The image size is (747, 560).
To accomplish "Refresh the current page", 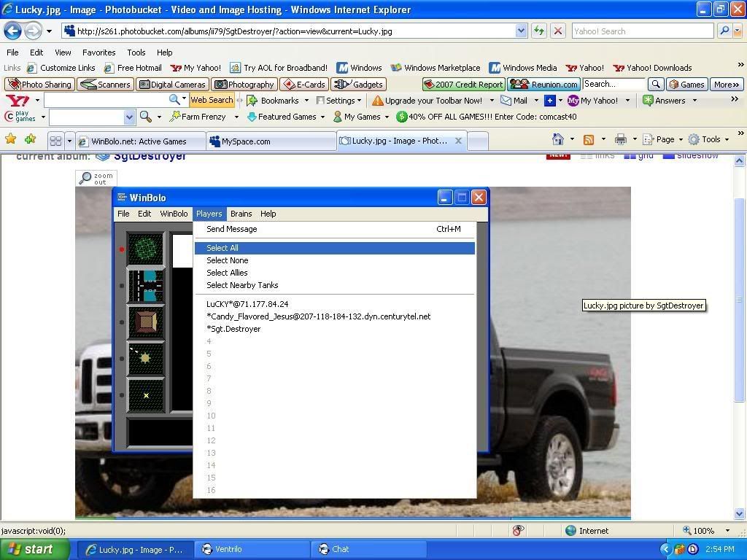I will click(539, 31).
